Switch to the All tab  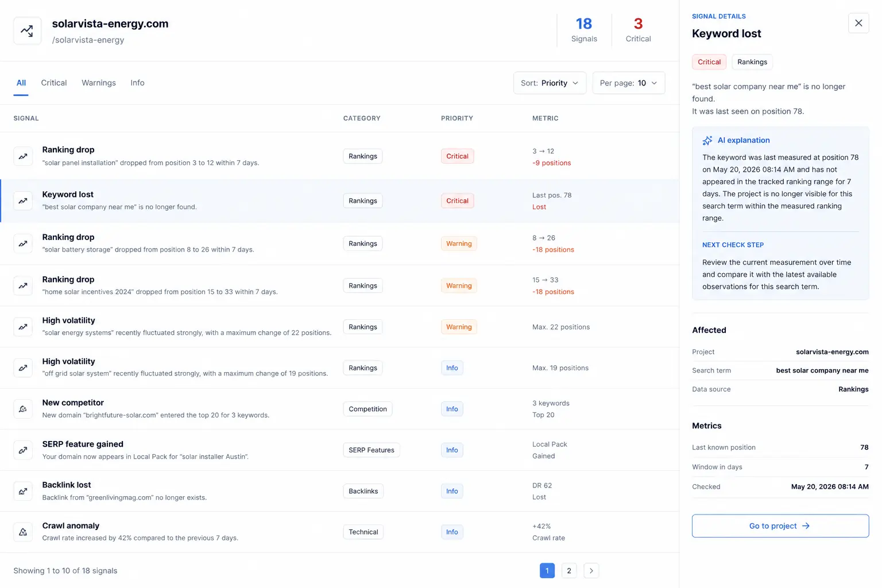(21, 83)
